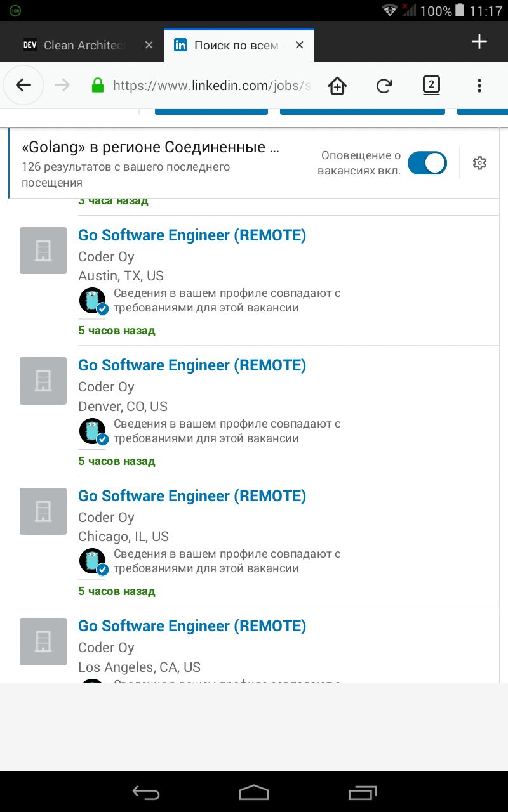Open a new tab with plus button

[x=479, y=42]
